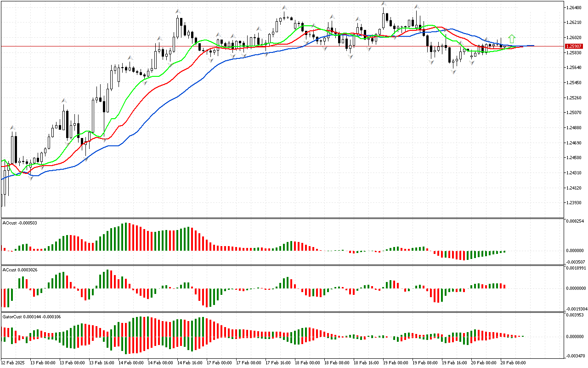Click the -0.003470 GatorCust scale value
The image size is (588, 368).
click(575, 356)
